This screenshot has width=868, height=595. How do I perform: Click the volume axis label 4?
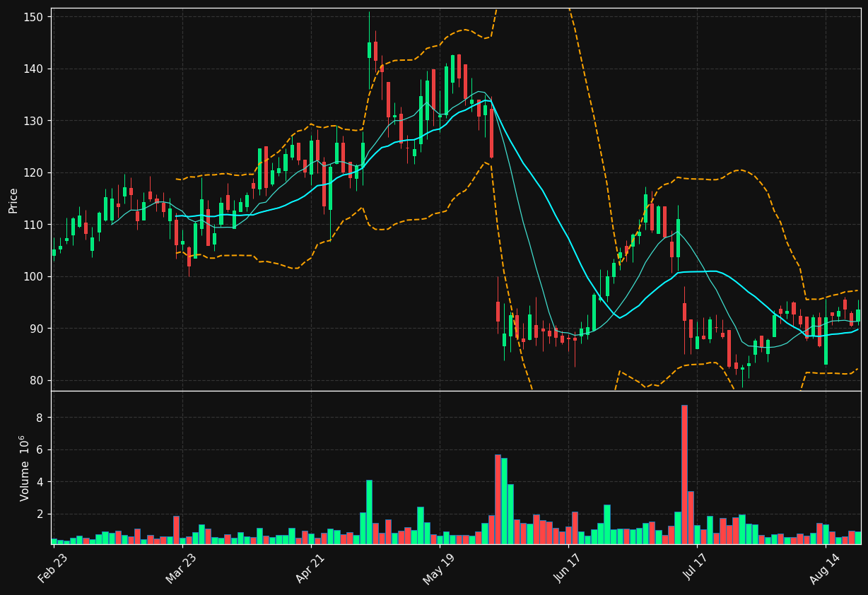click(40, 482)
